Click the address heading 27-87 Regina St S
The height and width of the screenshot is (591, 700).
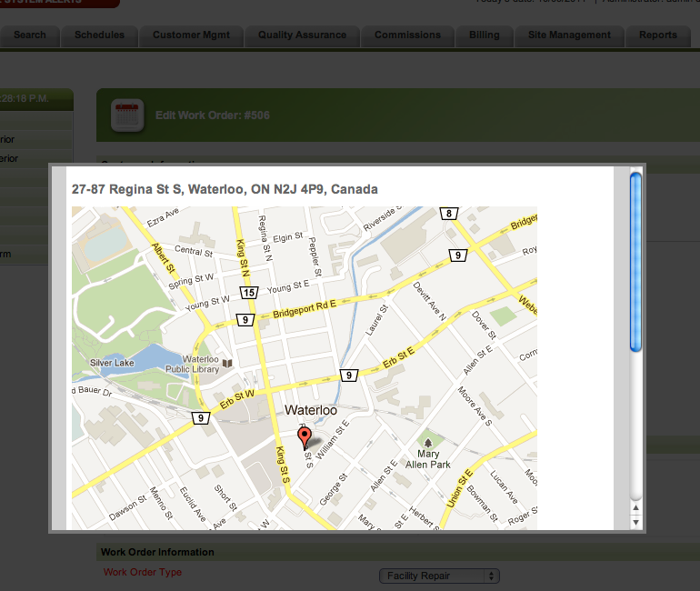tap(225, 189)
